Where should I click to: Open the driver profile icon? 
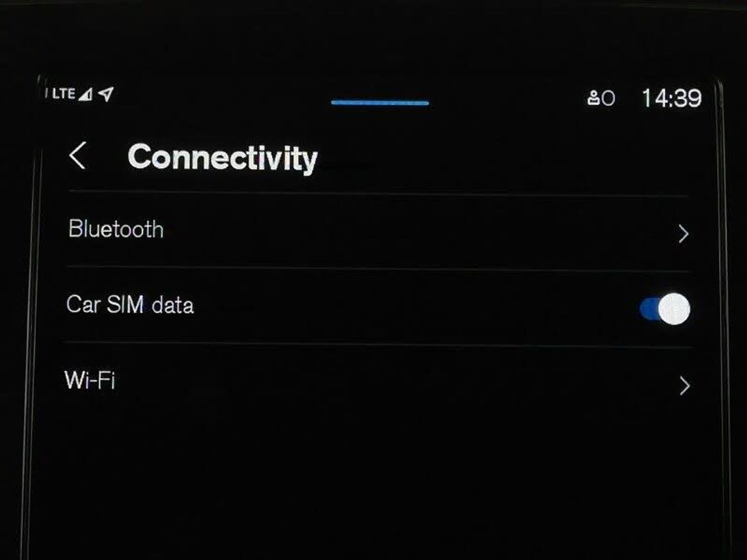(593, 98)
